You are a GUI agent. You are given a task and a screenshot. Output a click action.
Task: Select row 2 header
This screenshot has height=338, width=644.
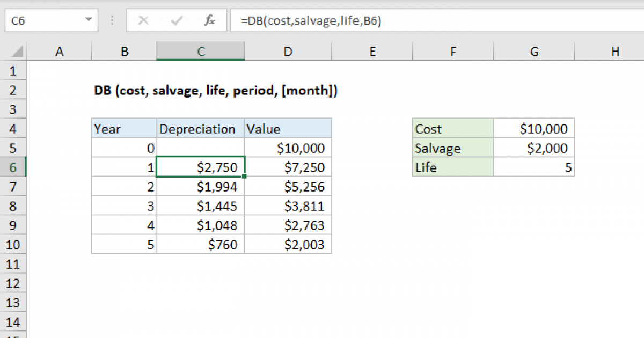click(13, 90)
